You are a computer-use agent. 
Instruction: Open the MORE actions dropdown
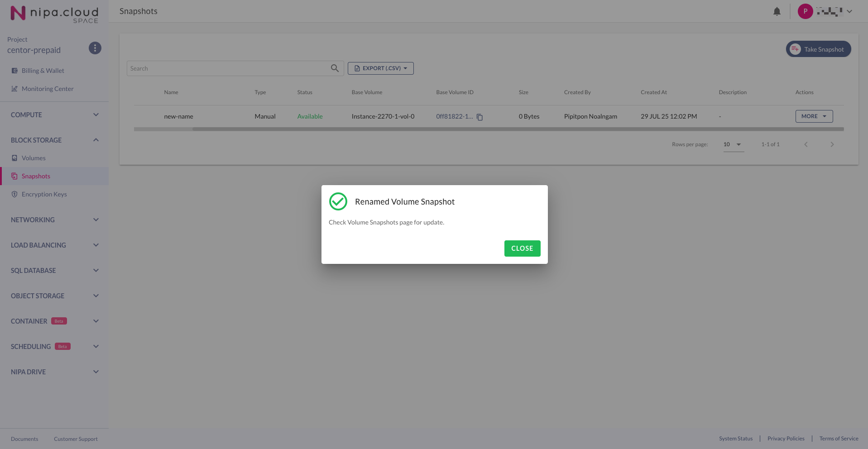(814, 116)
